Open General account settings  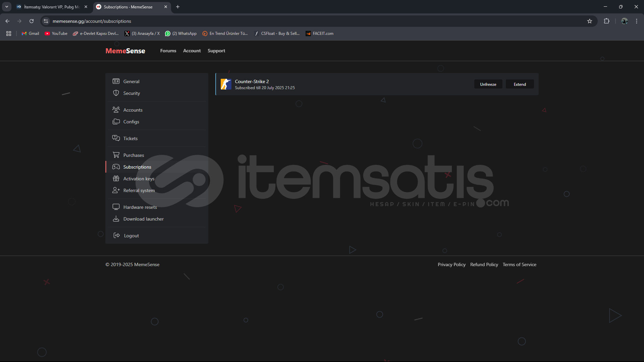click(157, 81)
